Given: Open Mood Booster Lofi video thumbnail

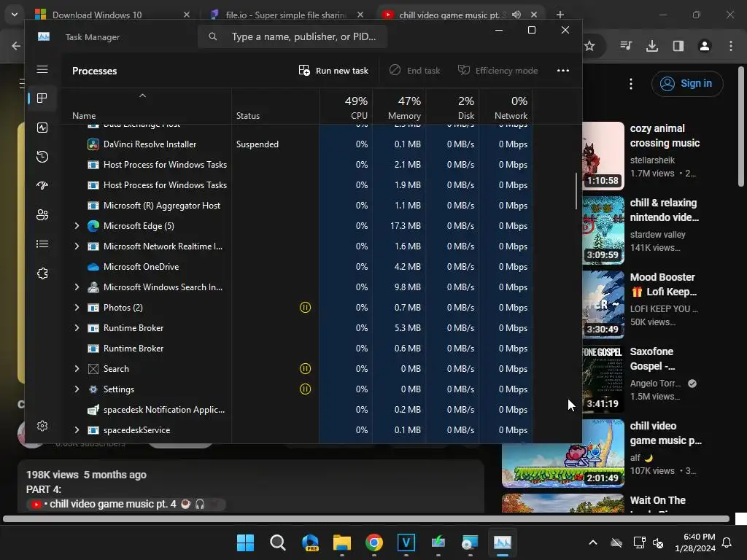Looking at the screenshot, I should (603, 304).
